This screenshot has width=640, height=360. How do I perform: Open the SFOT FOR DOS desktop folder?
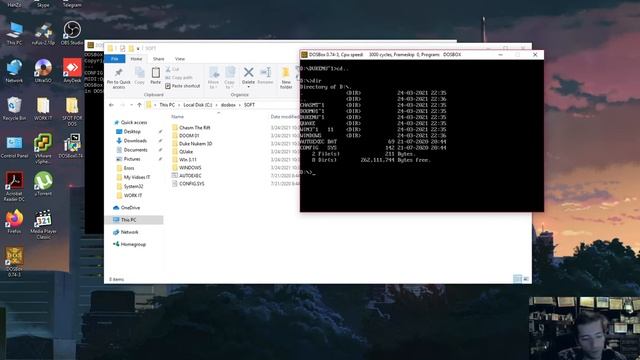pos(72,111)
